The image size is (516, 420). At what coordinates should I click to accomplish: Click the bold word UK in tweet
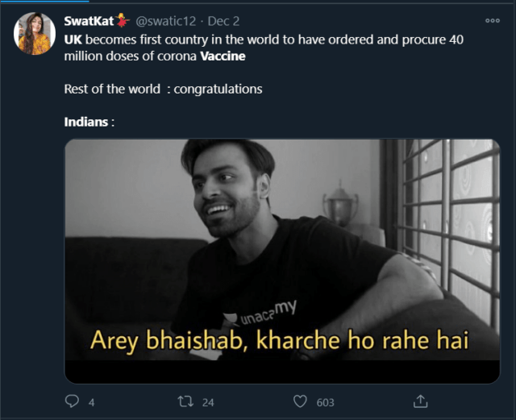pyautogui.click(x=73, y=39)
